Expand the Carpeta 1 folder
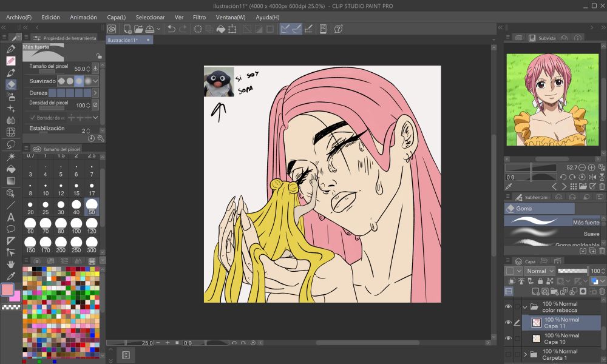Viewport: 607px width, 364px height. [x=525, y=354]
